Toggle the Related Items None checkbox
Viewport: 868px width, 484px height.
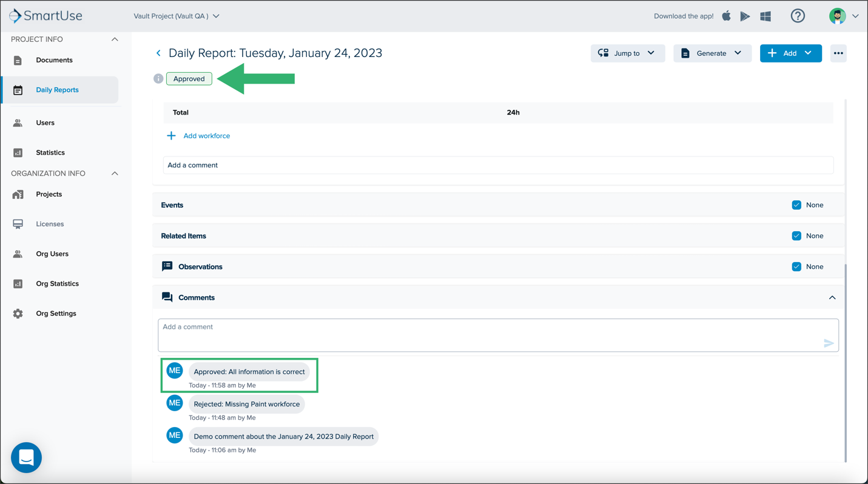pyautogui.click(x=796, y=236)
